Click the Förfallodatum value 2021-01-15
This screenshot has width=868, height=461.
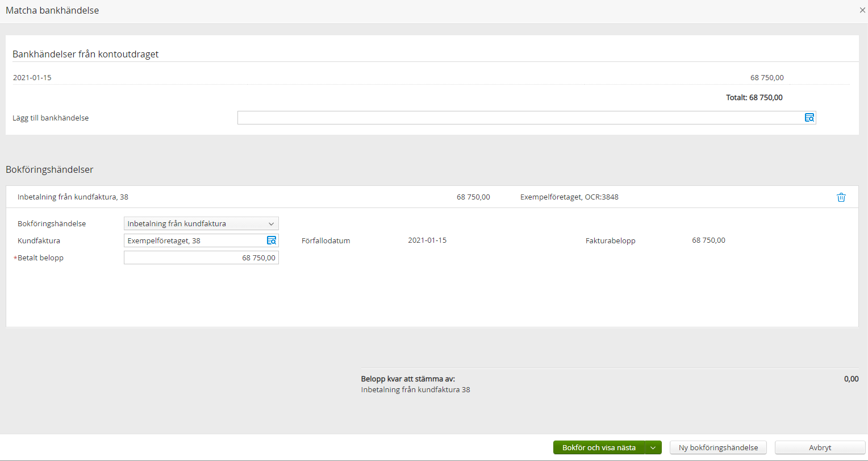click(x=427, y=240)
